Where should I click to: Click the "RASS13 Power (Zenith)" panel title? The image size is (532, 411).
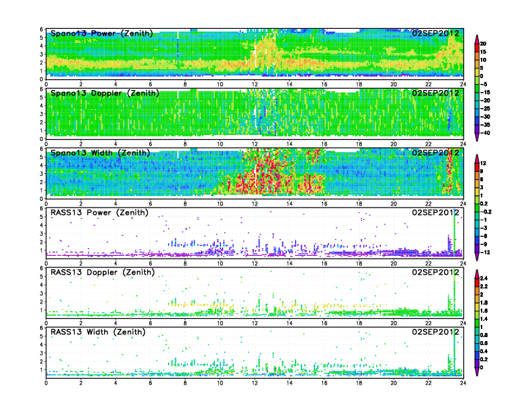[99, 213]
